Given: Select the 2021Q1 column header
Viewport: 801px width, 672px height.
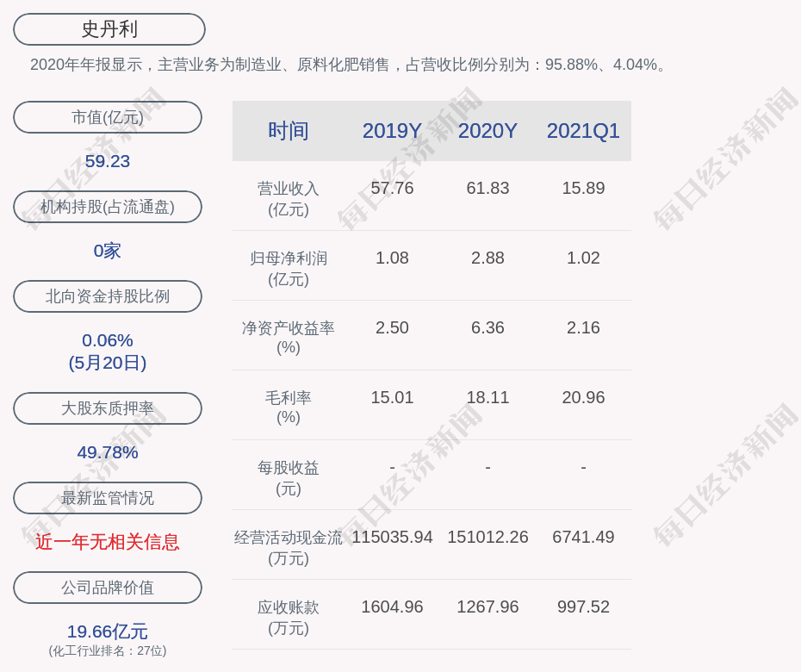Looking at the screenshot, I should [583, 131].
